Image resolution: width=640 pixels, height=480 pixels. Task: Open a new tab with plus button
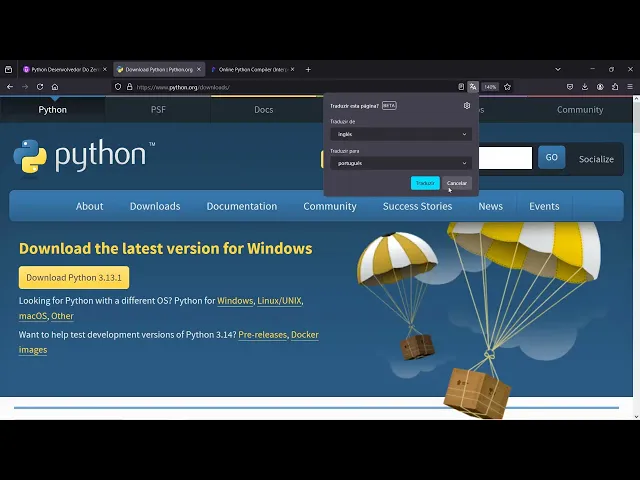(308, 69)
